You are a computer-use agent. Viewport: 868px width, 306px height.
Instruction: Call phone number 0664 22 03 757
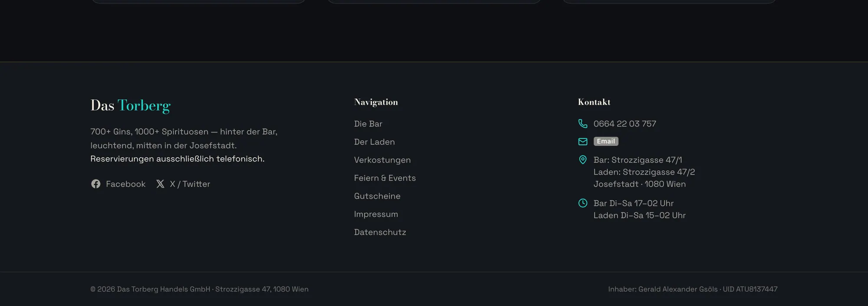[x=625, y=124]
